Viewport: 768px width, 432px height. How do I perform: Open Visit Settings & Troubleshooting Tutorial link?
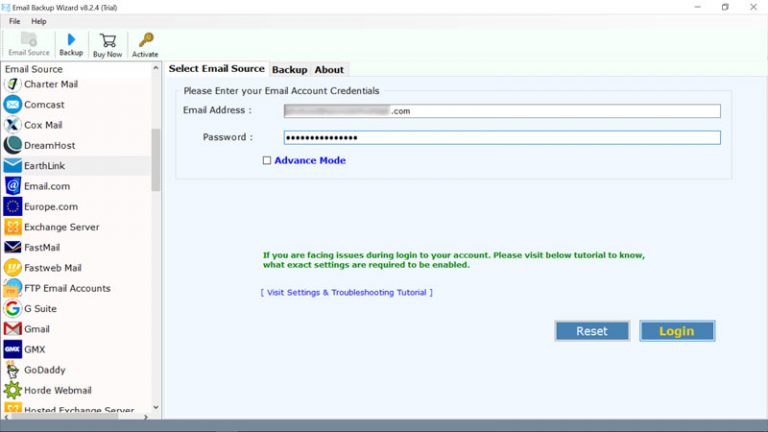(346, 292)
